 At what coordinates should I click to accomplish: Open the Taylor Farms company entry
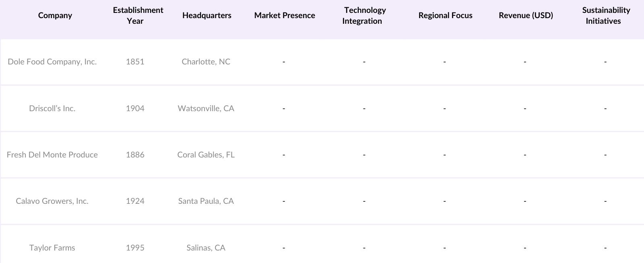[52, 248]
